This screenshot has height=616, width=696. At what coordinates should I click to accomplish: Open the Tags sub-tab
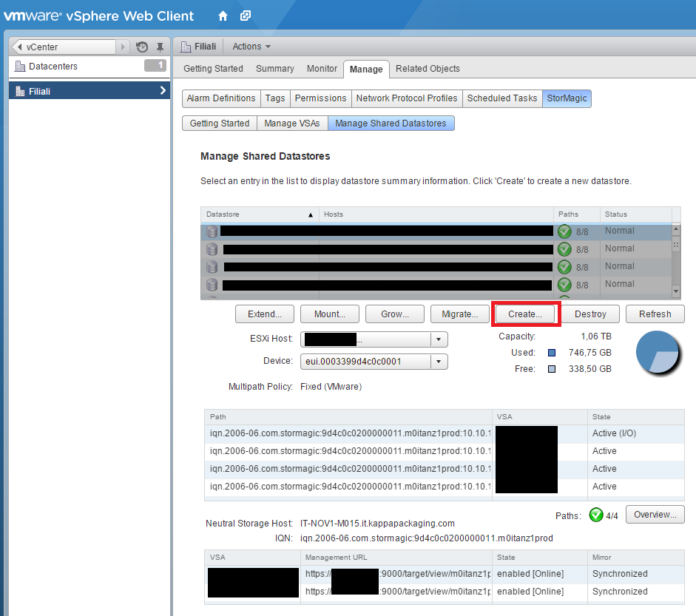coord(275,98)
